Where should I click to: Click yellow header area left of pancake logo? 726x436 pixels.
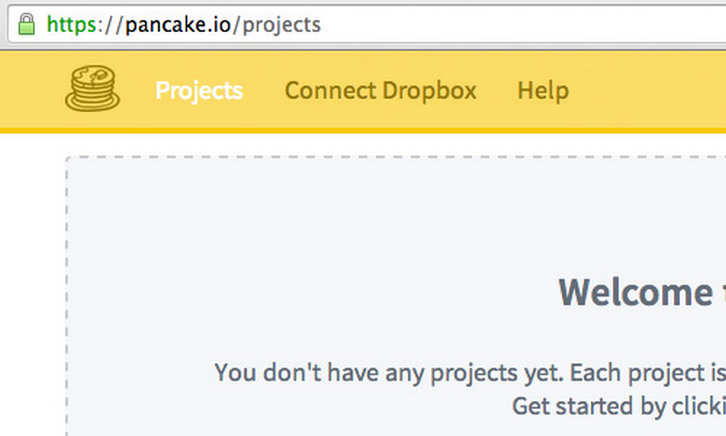(x=30, y=91)
